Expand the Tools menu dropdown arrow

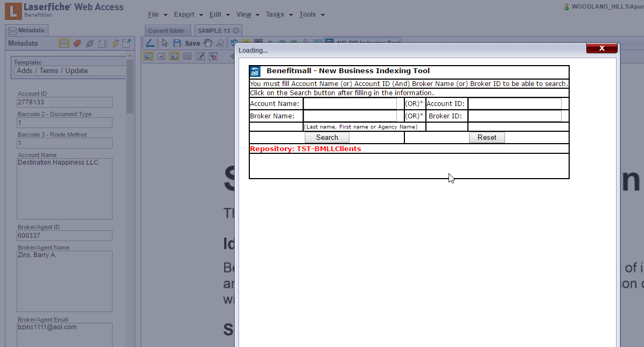(x=323, y=15)
